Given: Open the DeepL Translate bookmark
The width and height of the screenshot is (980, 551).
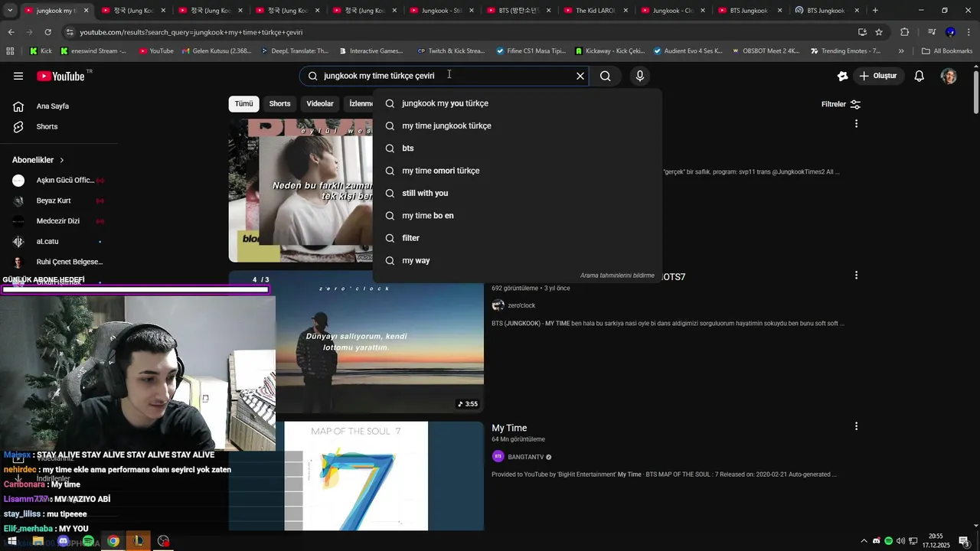Looking at the screenshot, I should 294,51.
